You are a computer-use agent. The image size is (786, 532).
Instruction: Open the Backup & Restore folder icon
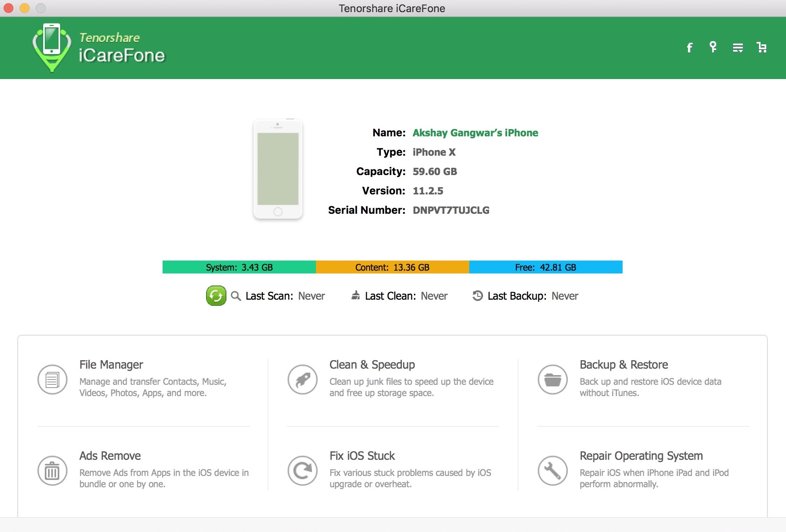[x=552, y=379]
